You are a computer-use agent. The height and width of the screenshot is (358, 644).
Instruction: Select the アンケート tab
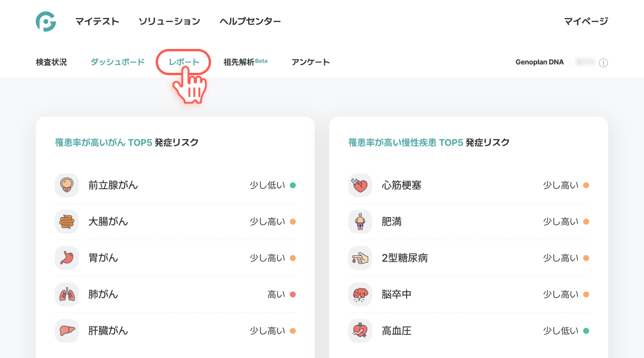311,62
